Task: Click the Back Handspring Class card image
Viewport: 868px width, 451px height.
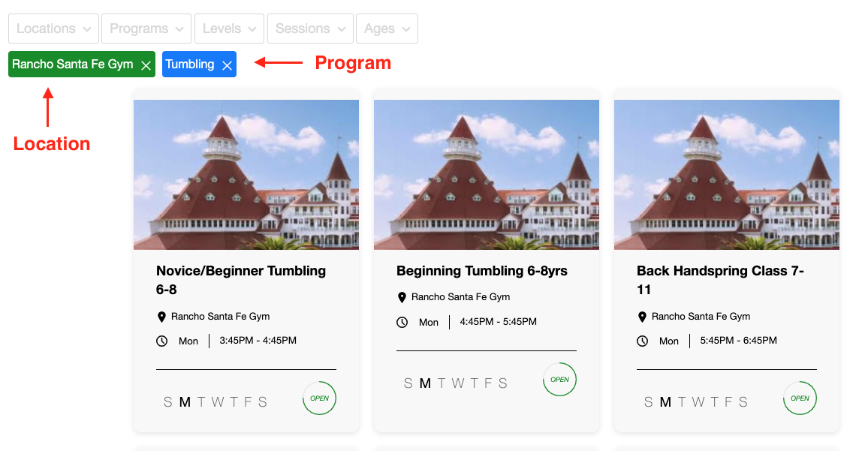Action: (727, 174)
